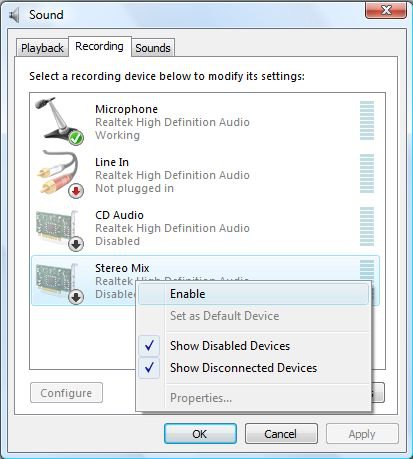The image size is (413, 459).
Task: Click the green checkmark badge on Microphone
Action: pos(76,138)
